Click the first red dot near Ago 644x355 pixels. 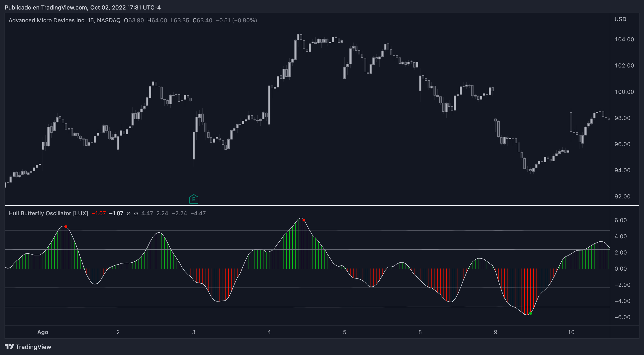pyautogui.click(x=66, y=227)
